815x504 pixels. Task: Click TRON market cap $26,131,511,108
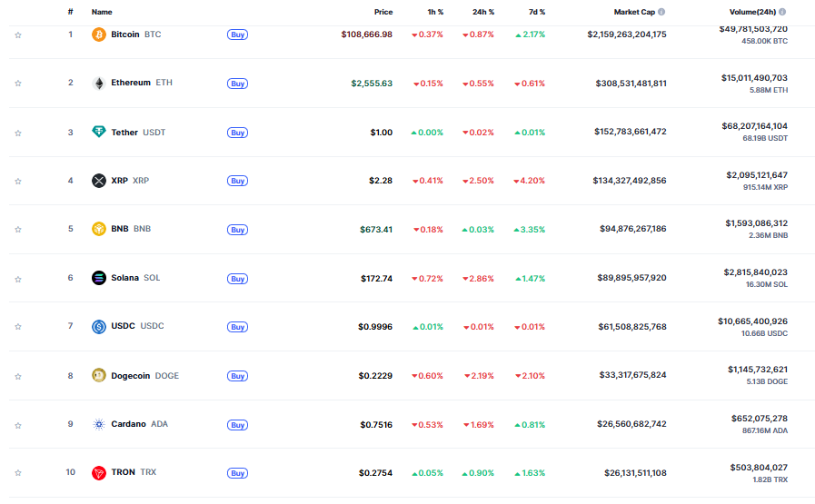[635, 473]
